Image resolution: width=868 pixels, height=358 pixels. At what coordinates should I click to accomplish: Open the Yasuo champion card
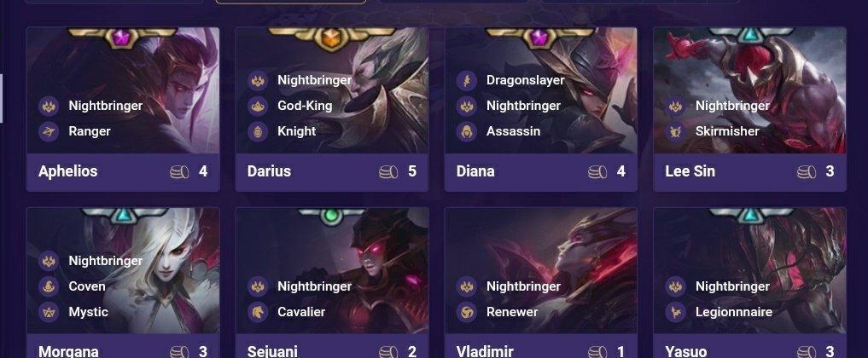pos(749,283)
